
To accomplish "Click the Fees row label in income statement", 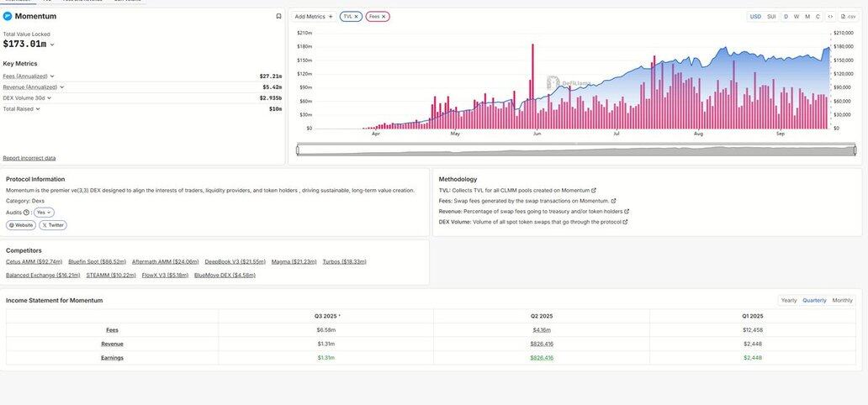I will [113, 330].
